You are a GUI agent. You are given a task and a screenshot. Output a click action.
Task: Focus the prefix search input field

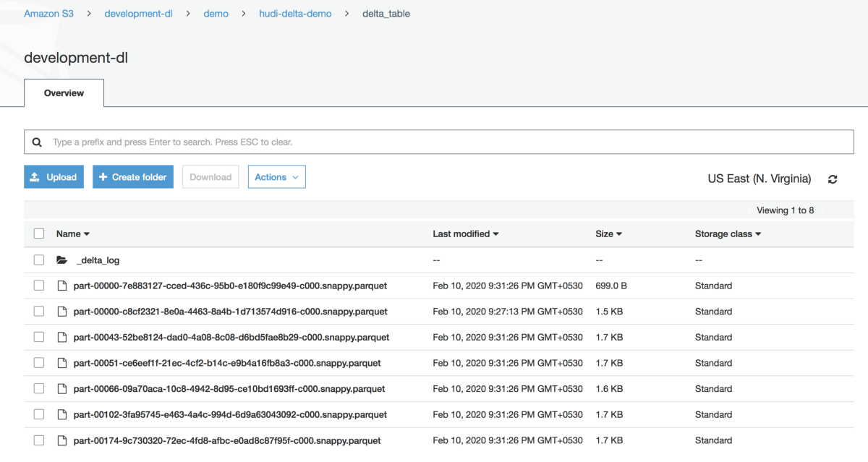tap(448, 142)
